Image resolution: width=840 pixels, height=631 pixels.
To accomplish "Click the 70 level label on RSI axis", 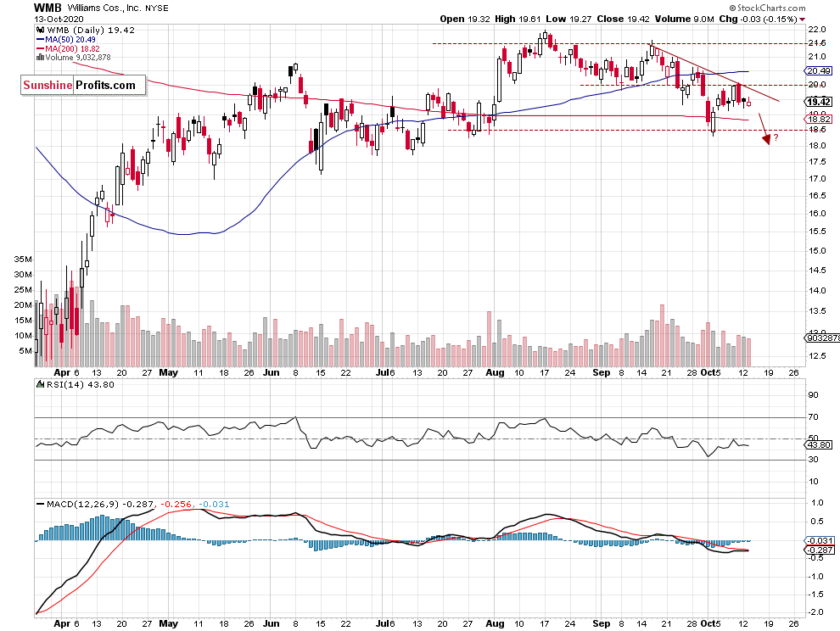I will 814,416.
